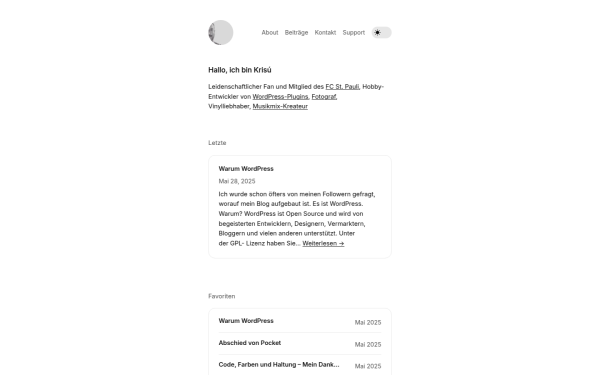Click the Favoriten section label
Image resolution: width=600 pixels, height=375 pixels.
point(222,296)
